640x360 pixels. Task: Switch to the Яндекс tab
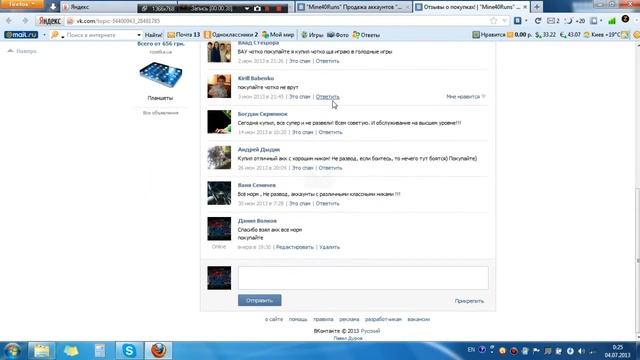coord(98,7)
